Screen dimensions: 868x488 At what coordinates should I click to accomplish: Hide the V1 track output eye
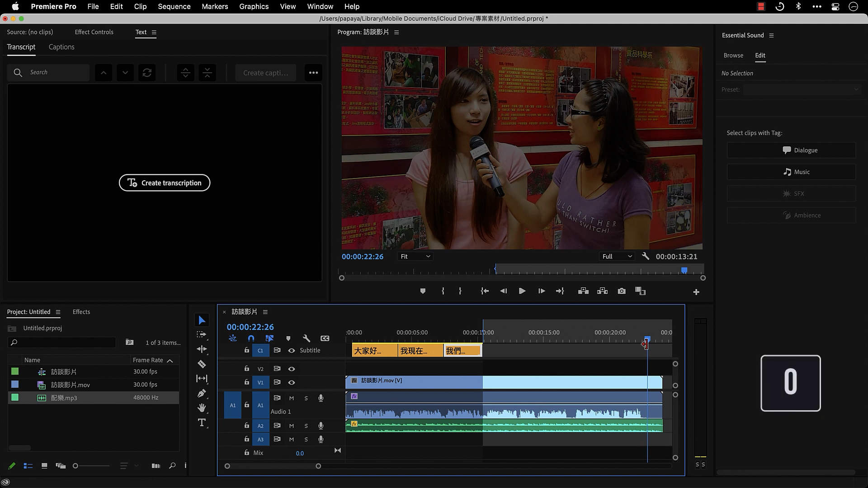(292, 383)
